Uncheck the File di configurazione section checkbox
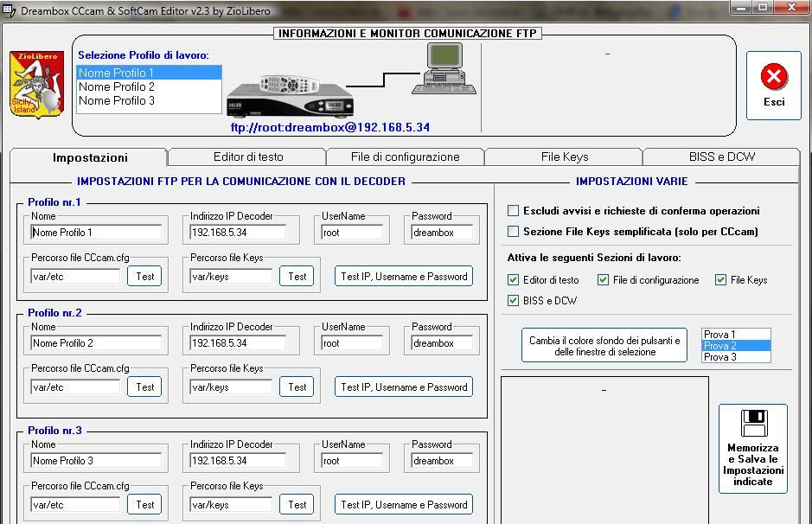This screenshot has width=812, height=524. click(x=603, y=280)
